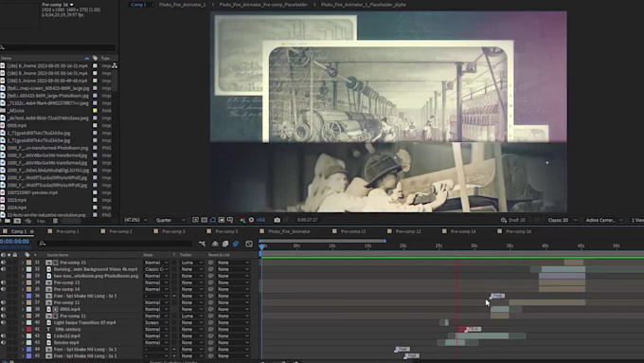The image size is (644, 363).
Task: Click the lock column header icon
Action: (15, 255)
